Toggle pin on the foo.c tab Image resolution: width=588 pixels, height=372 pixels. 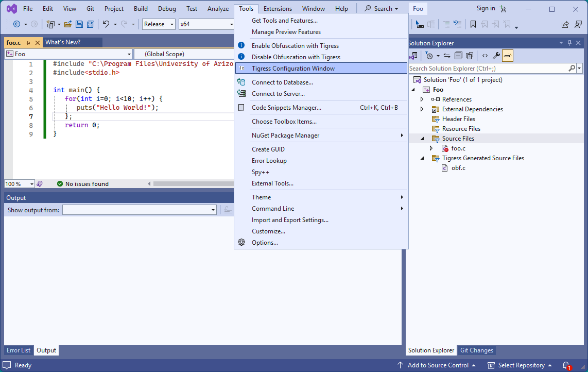click(28, 43)
